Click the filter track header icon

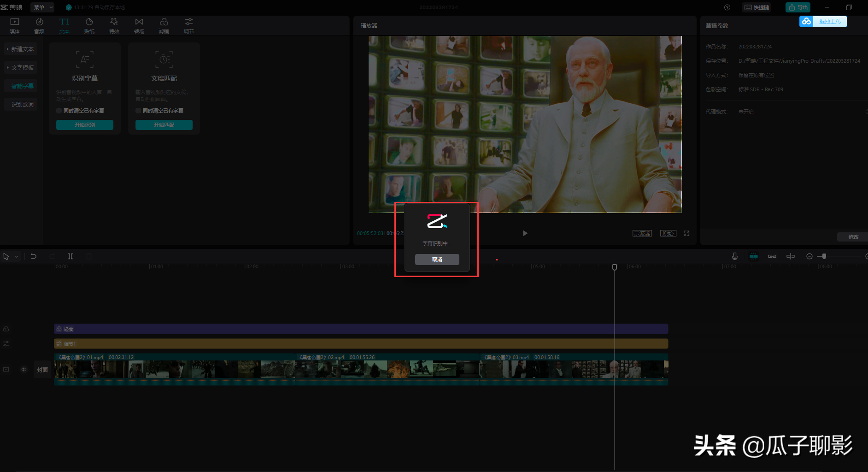(x=6, y=329)
